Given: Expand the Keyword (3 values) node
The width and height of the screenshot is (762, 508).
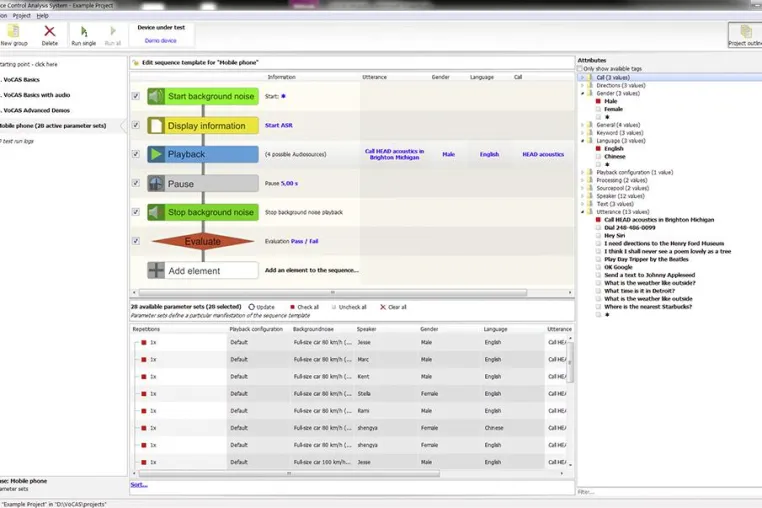Looking at the screenshot, I should pos(583,133).
